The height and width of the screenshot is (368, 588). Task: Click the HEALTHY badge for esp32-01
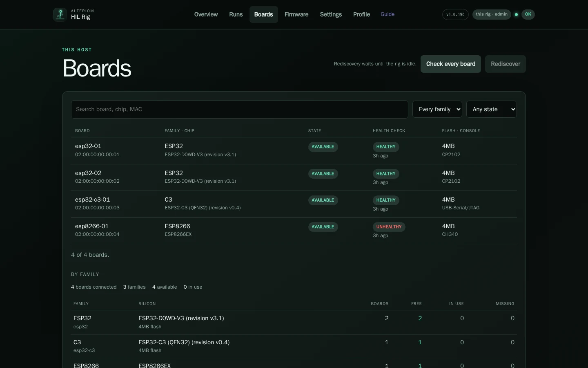386,147
